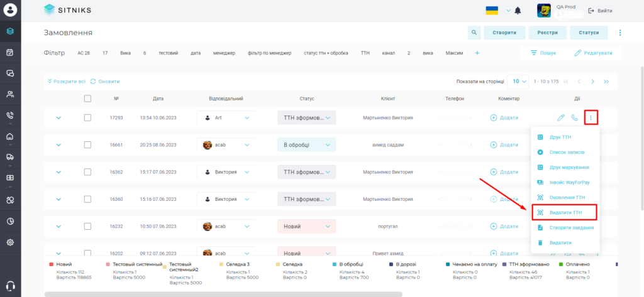
Task: Click the notification bell icon
Action: [x=518, y=11]
